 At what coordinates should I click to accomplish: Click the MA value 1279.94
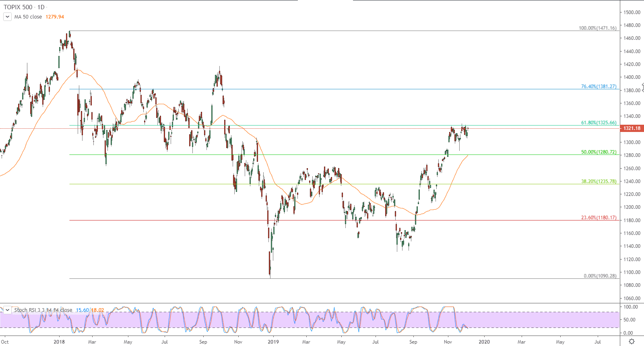[x=55, y=17]
